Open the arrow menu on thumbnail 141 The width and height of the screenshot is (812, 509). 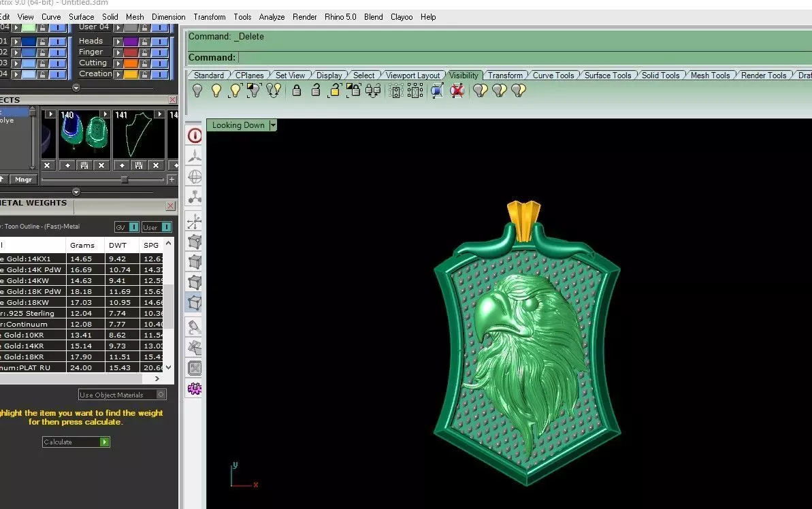(x=159, y=114)
